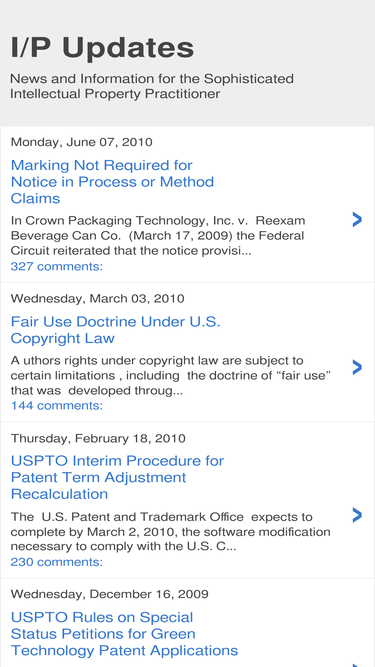Tap the chevron arrow next to Fair Use Doctrine post
This screenshot has width=375, height=667.
(x=357, y=367)
